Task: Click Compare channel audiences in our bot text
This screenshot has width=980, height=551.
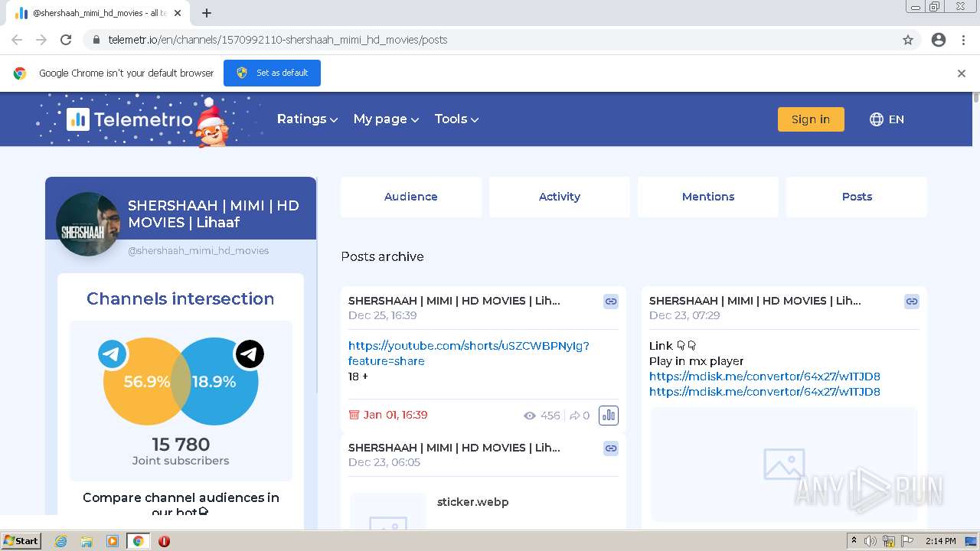Action: tap(181, 504)
